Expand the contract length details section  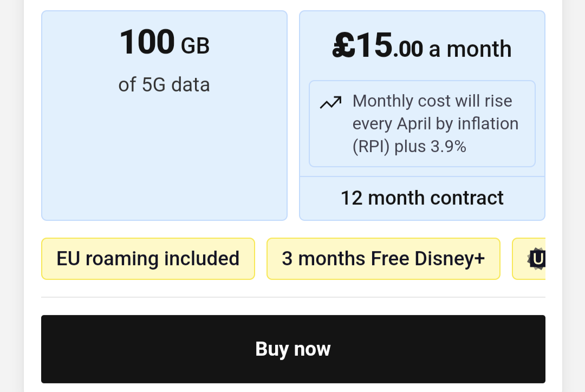point(422,198)
